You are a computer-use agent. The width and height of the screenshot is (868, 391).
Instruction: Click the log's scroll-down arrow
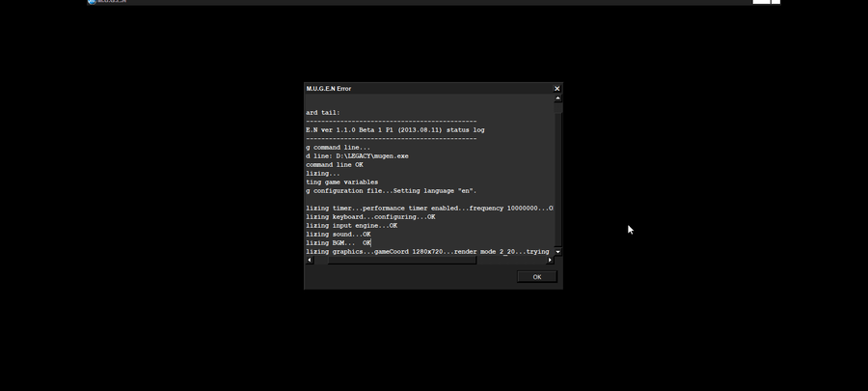pyautogui.click(x=557, y=252)
